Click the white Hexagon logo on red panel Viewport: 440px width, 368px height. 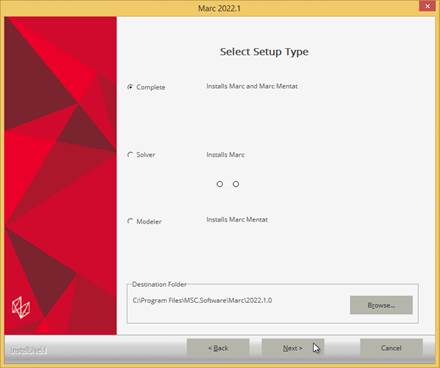(x=21, y=308)
